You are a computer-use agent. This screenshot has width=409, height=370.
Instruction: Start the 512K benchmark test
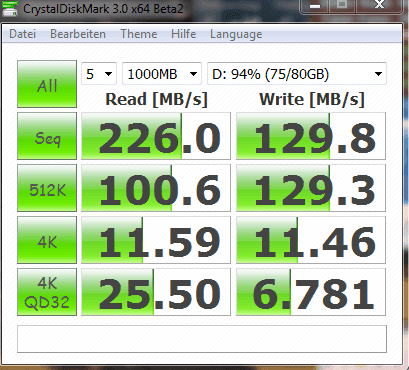pos(47,188)
